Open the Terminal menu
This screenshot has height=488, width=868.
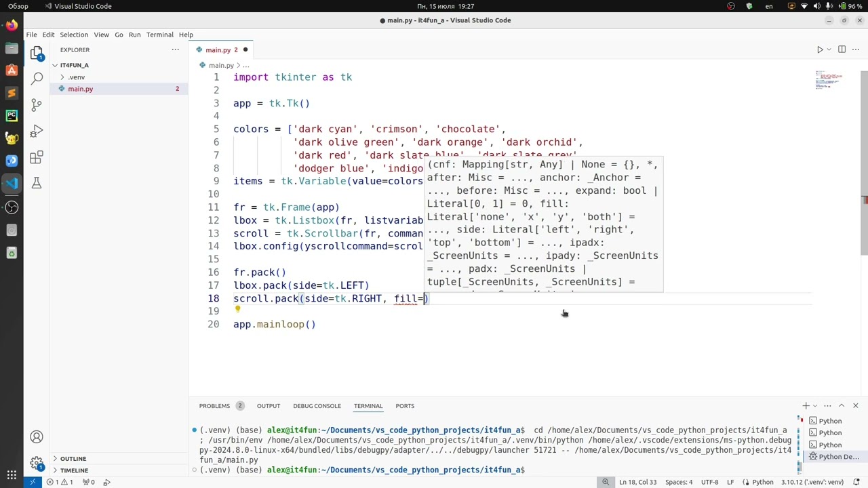pyautogui.click(x=159, y=35)
